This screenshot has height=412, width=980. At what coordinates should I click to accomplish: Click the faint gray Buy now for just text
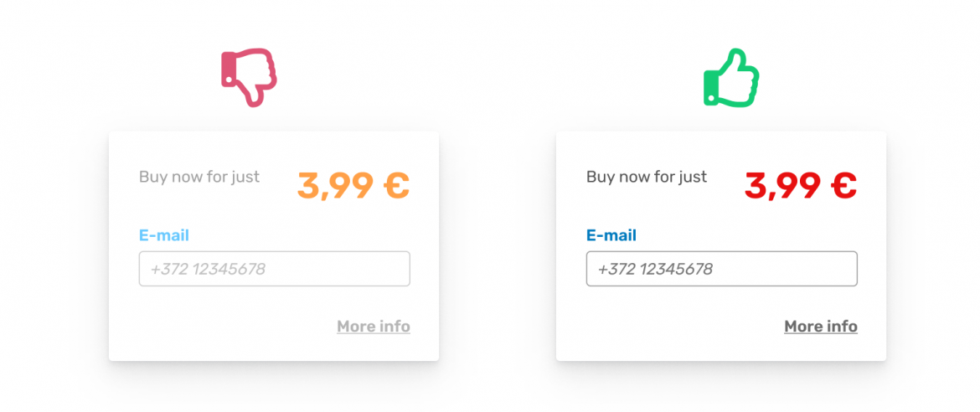(199, 177)
